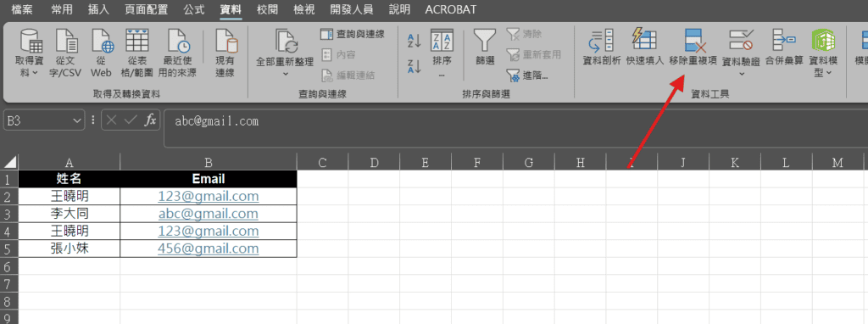Switch to the 校閱 tab
The height and width of the screenshot is (324, 868).
[x=267, y=9]
